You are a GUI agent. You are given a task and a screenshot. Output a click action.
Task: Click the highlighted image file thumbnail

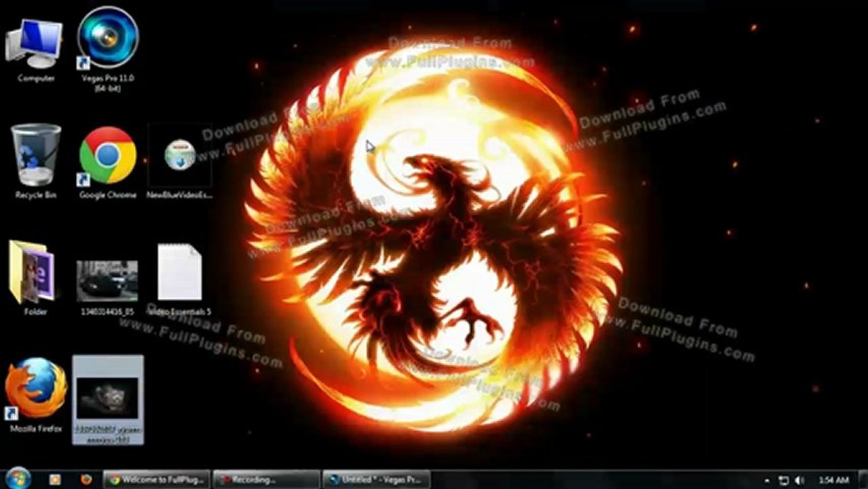[x=108, y=400]
